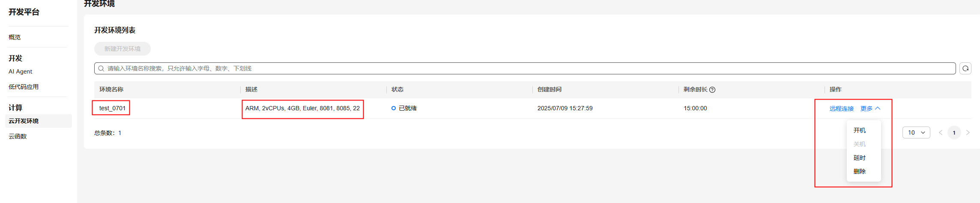The width and height of the screenshot is (980, 203).
Task: Click the environment name search field
Action: coord(514,68)
